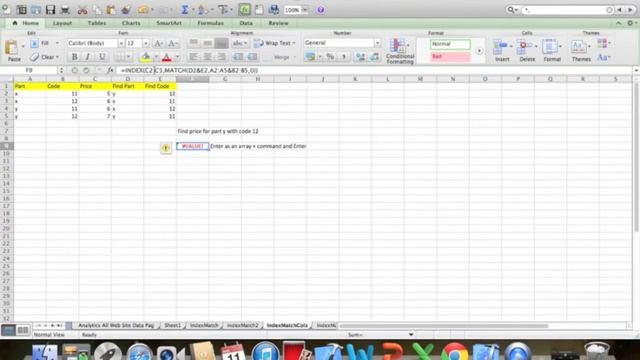The image size is (640, 360).
Task: Click the formula bar input
Action: [375, 70]
